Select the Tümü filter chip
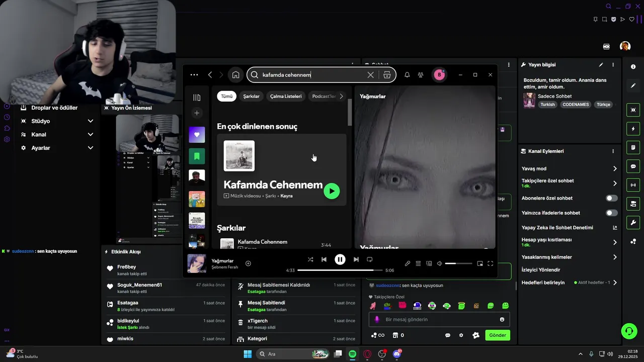This screenshot has height=362, width=644. point(227,96)
